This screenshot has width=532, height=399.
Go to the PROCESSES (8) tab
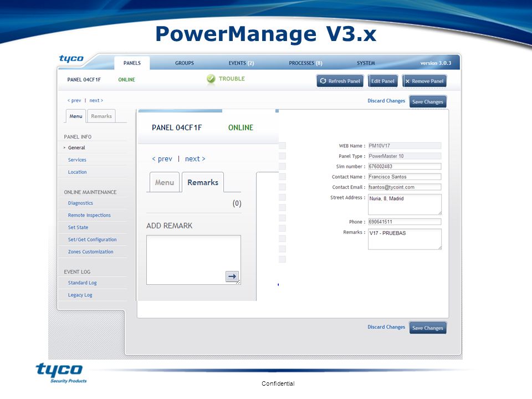click(x=305, y=63)
